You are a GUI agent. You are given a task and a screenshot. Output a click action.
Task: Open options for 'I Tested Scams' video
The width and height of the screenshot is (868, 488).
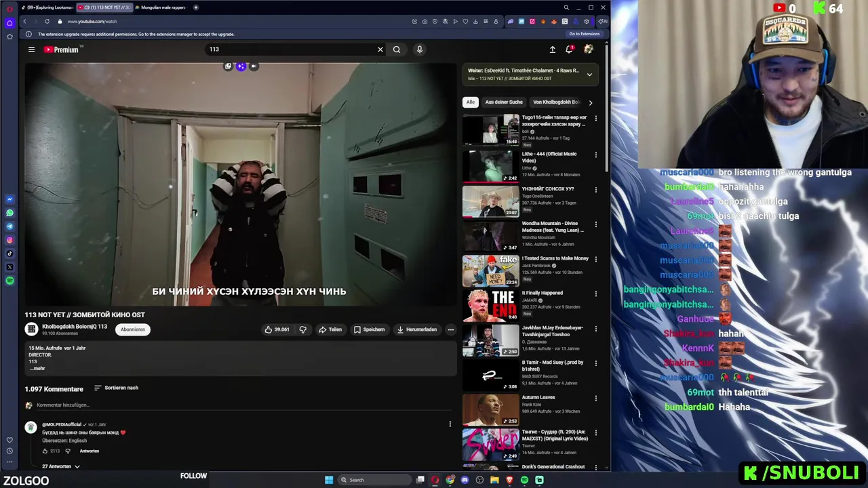click(596, 260)
